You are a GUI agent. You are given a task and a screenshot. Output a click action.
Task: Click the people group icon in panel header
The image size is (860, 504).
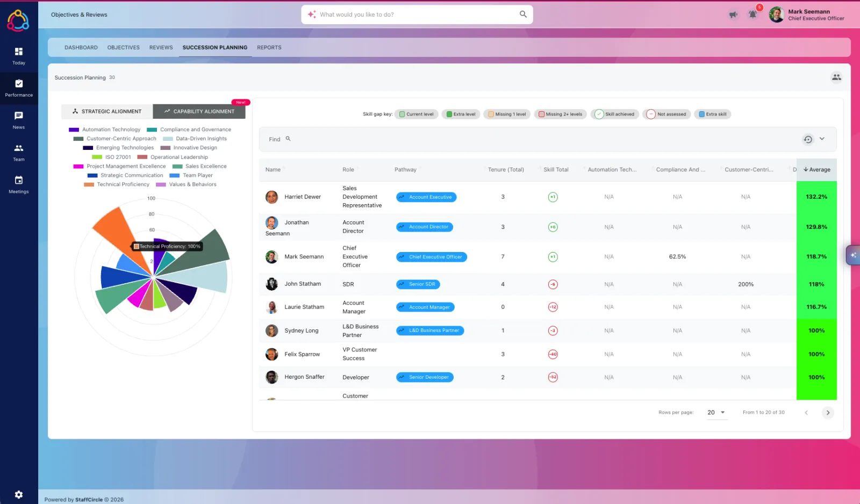[x=836, y=77]
